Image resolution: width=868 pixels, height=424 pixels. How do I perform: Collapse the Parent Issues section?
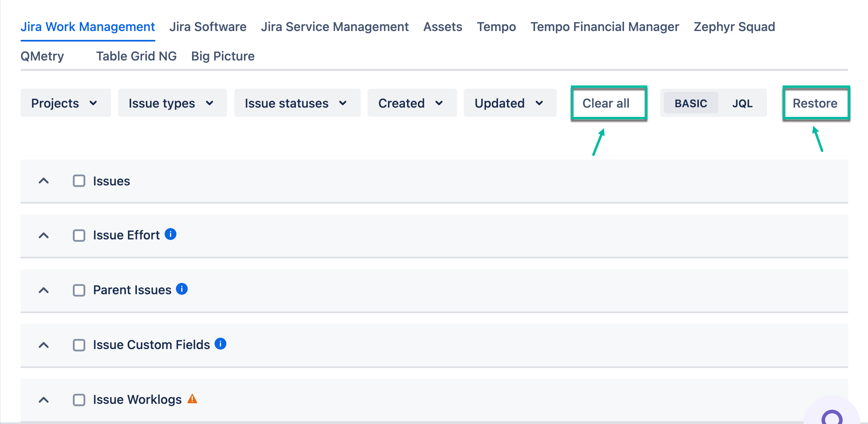tap(43, 291)
